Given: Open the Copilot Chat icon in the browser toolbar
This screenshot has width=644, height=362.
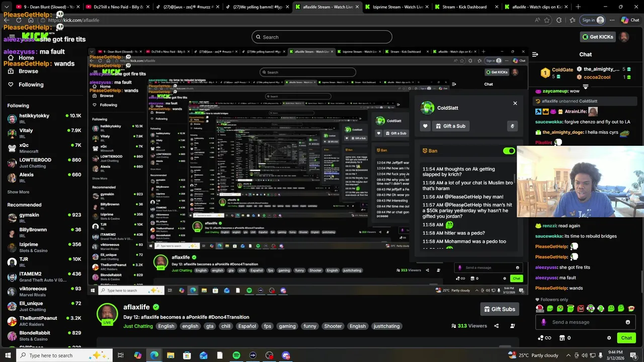Looking at the screenshot, I should point(630,20).
